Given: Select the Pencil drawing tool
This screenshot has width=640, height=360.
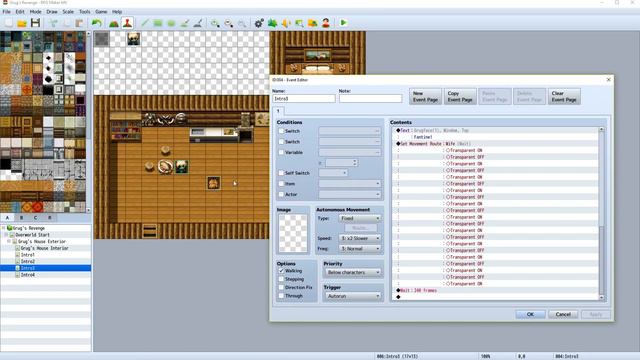Looking at the screenshot, I should (144, 23).
